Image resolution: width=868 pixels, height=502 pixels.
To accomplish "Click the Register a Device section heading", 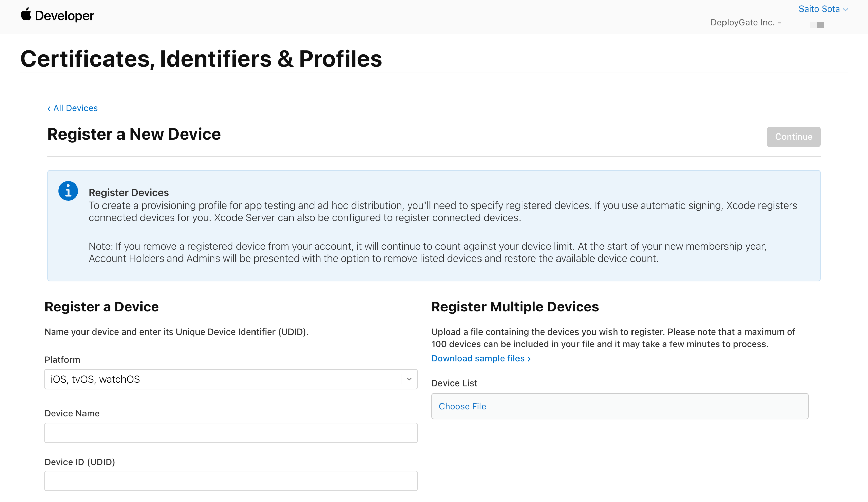I will [101, 306].
